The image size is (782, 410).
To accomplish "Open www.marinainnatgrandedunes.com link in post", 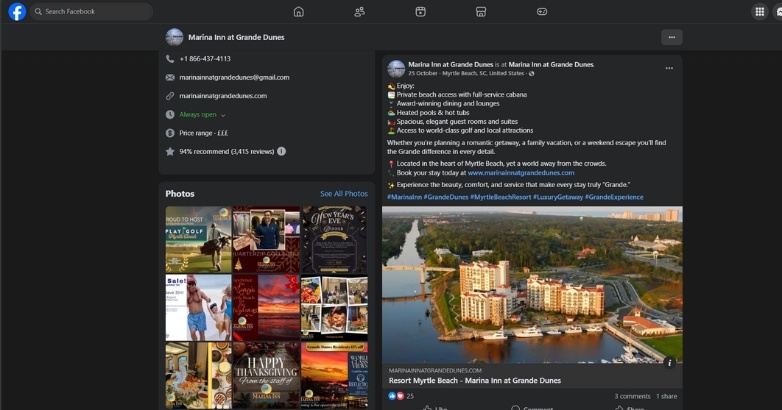I will pyautogui.click(x=521, y=173).
